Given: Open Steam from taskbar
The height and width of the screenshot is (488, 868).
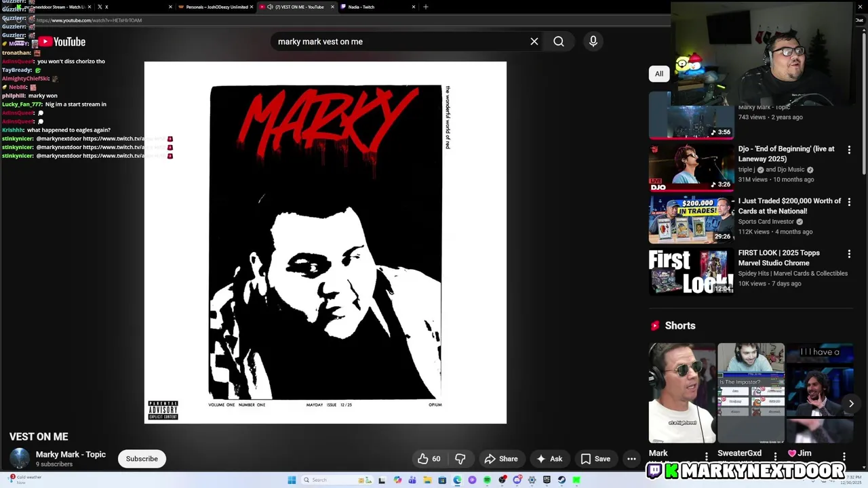Looking at the screenshot, I should [561, 480].
